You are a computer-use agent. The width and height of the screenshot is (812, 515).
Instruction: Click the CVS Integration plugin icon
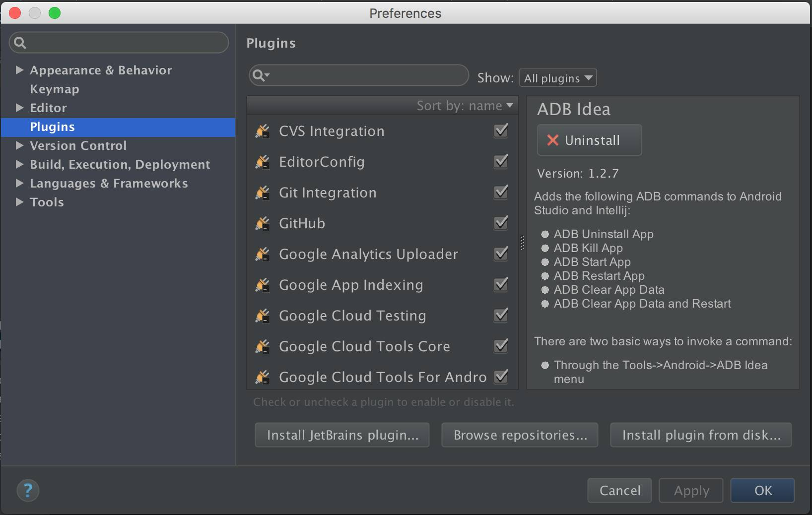coord(262,131)
